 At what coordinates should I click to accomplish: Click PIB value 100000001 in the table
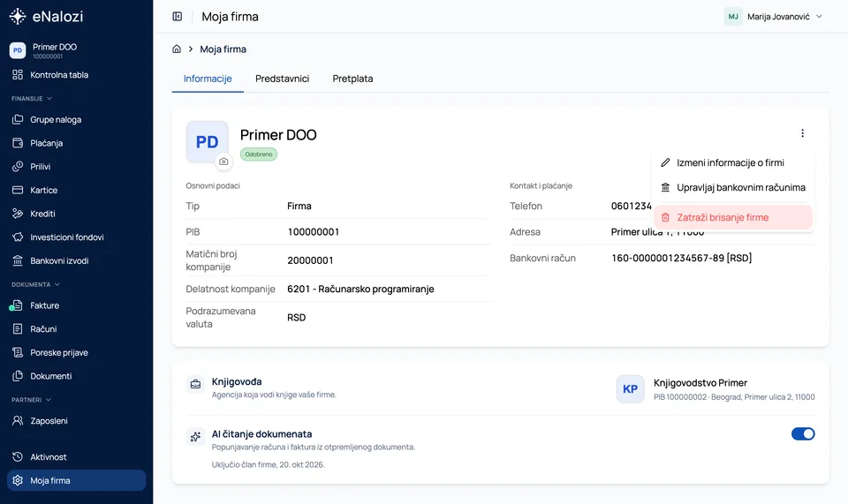pyautogui.click(x=313, y=232)
